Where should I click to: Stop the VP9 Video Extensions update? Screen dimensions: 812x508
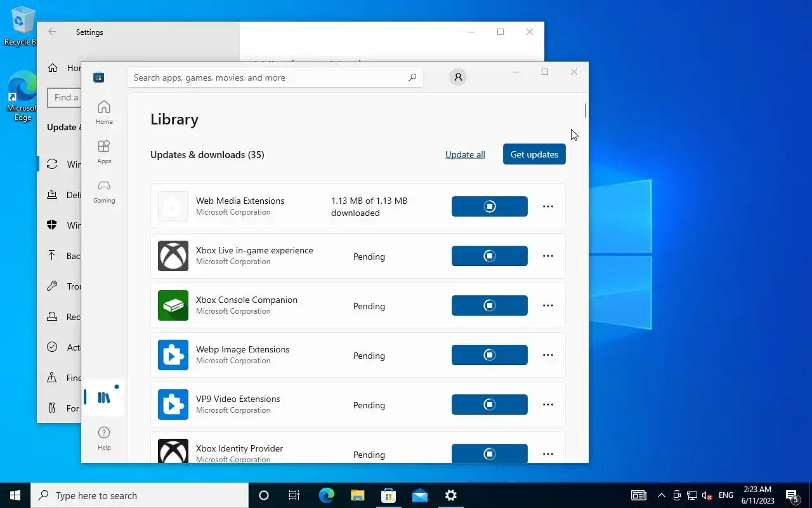(x=489, y=404)
